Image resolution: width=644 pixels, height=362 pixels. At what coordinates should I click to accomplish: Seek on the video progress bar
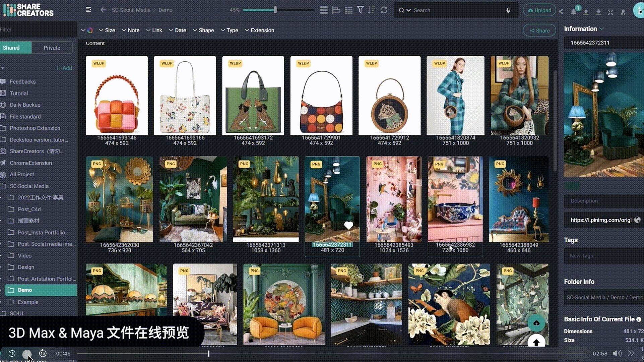click(332, 353)
